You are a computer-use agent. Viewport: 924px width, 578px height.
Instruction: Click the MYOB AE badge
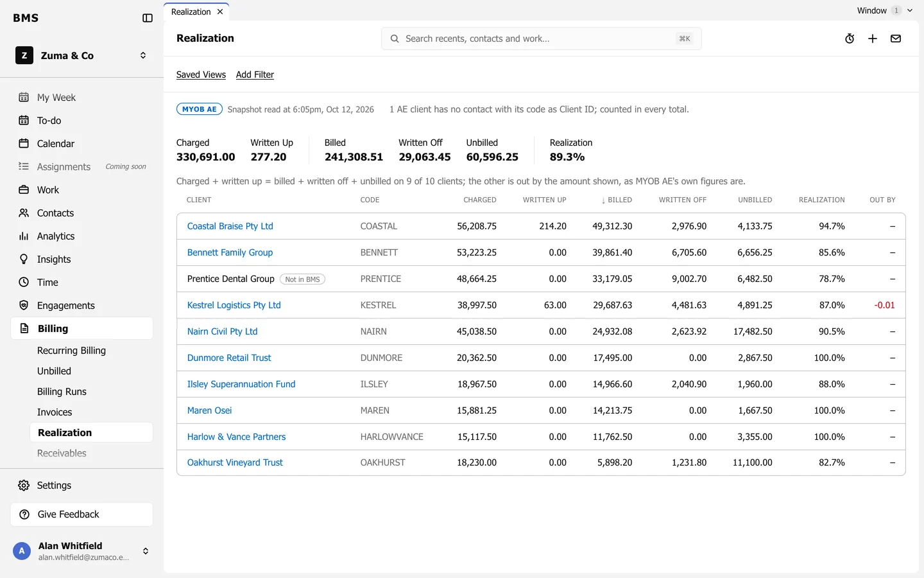coord(200,109)
